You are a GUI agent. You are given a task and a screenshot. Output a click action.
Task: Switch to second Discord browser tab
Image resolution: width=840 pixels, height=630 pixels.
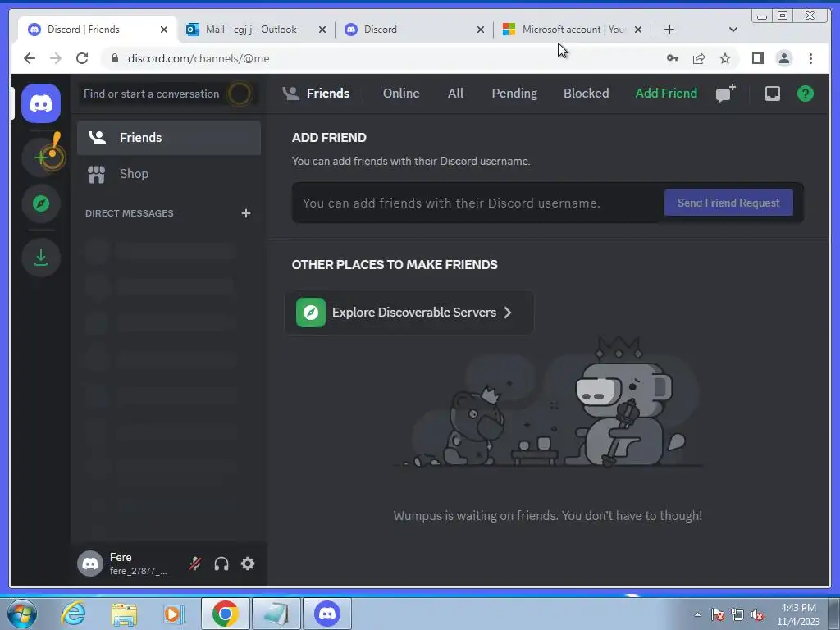(414, 30)
